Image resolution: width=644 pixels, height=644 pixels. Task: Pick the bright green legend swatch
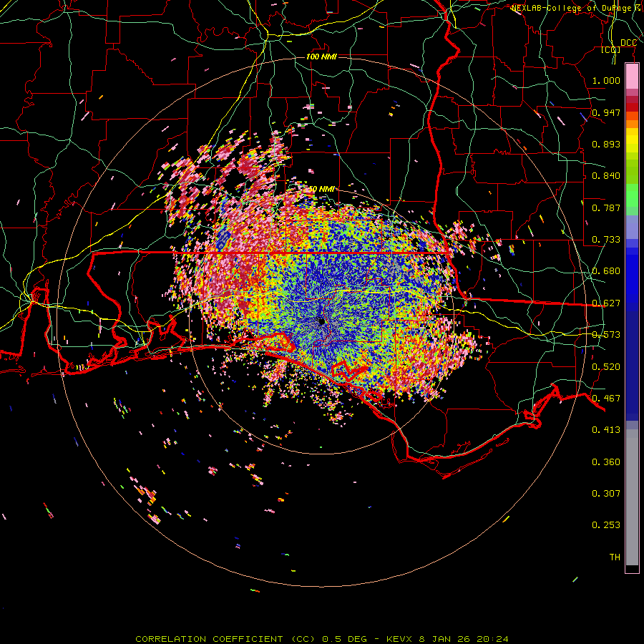632,195
